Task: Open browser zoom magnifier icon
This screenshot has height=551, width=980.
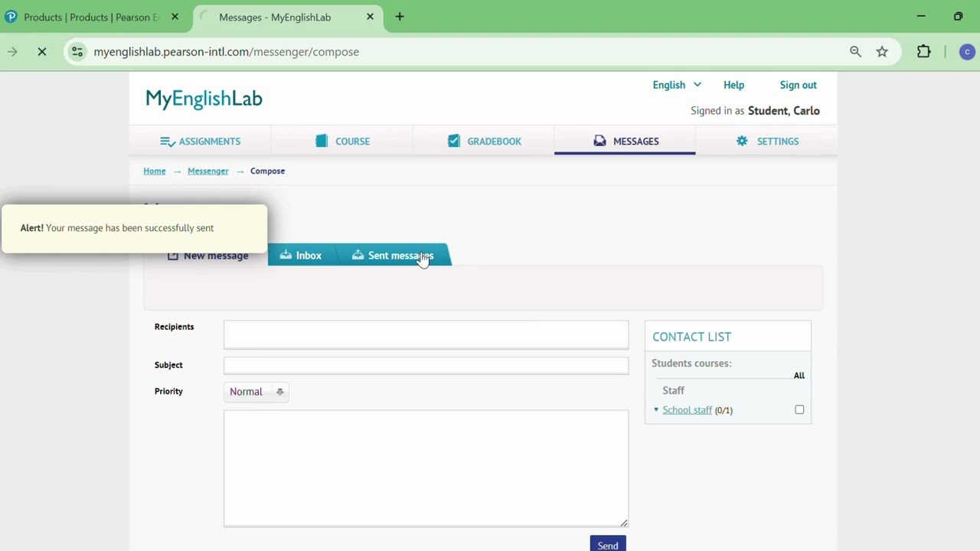Action: [855, 52]
